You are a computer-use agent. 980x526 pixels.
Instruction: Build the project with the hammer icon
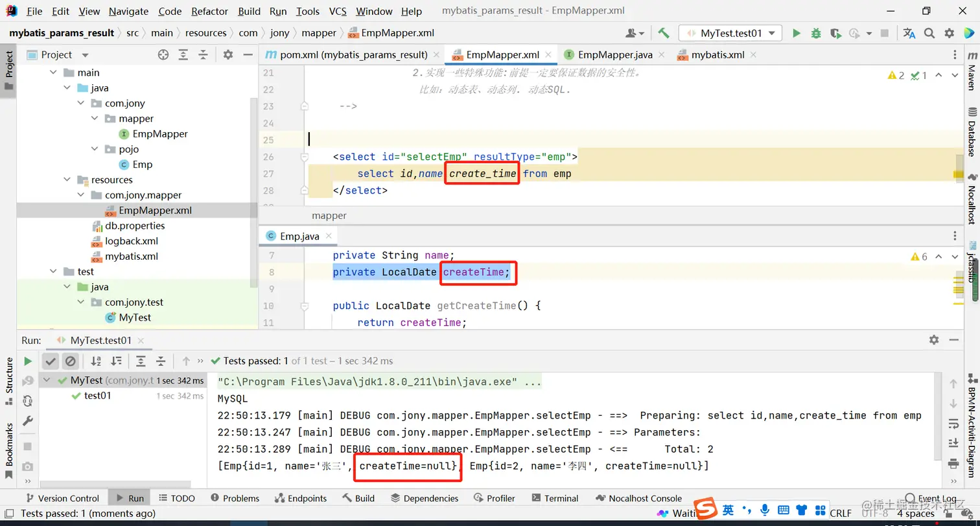point(663,33)
